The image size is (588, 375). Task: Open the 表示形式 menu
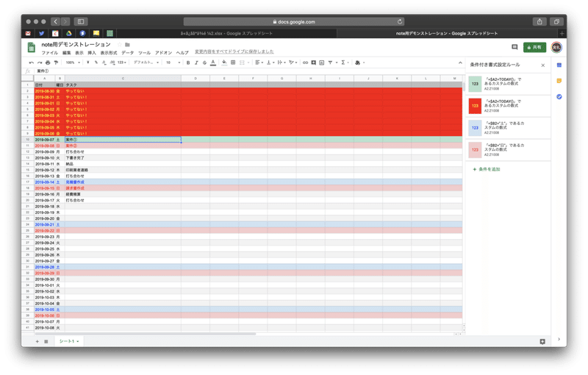108,53
